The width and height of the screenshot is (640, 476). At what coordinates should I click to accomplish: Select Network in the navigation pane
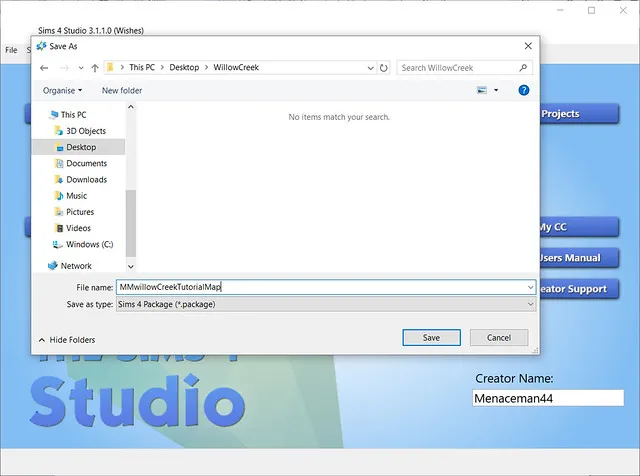click(76, 266)
